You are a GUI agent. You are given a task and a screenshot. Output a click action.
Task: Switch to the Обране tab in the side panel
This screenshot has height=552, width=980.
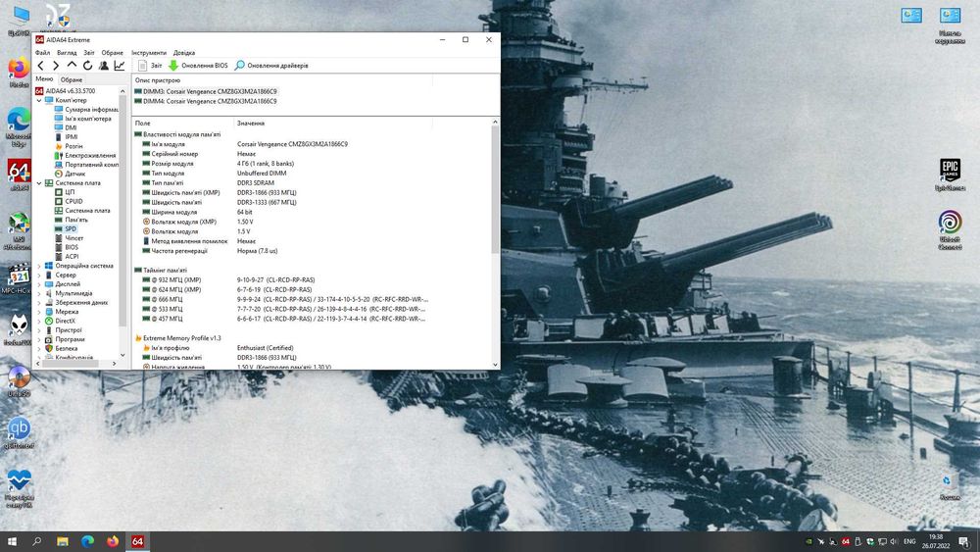[x=72, y=79]
